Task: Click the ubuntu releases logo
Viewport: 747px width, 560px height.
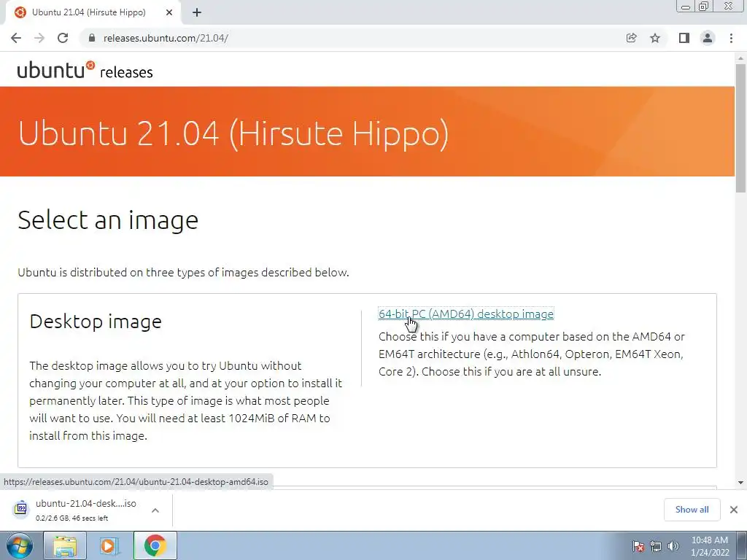Action: pos(85,71)
